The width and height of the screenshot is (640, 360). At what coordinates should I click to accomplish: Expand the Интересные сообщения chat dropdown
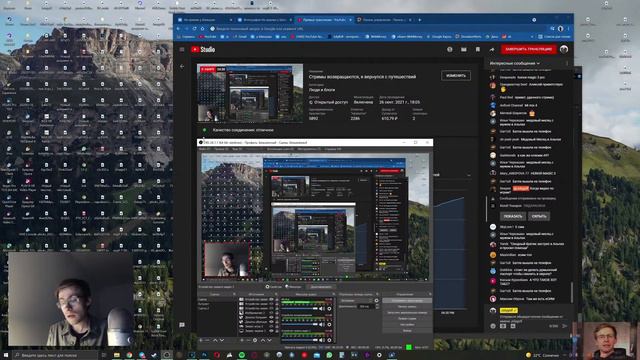[x=515, y=63]
